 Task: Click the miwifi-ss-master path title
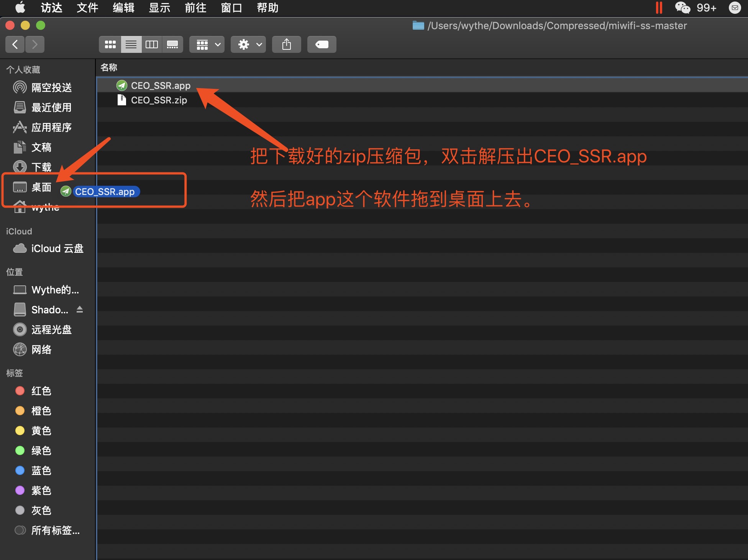pos(557,26)
